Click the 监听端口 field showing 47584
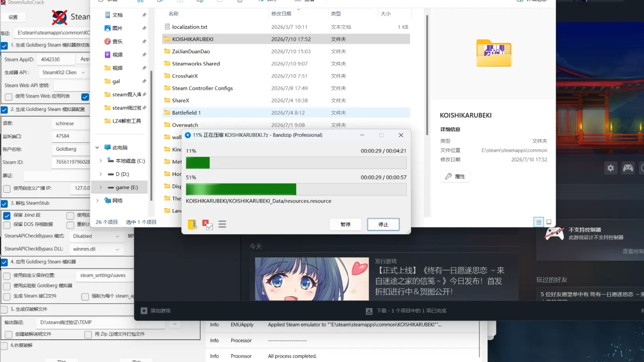Viewport: 644px width, 362px height. pyautogui.click(x=70, y=136)
